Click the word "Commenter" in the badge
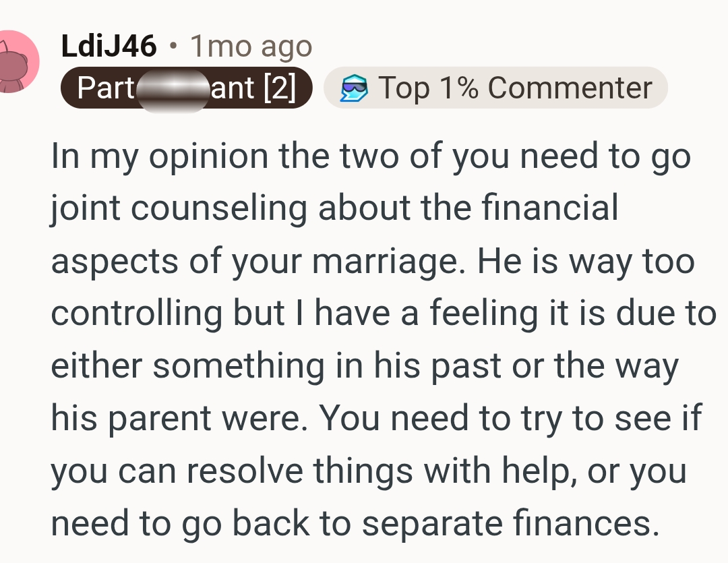The width and height of the screenshot is (728, 563). [x=570, y=88]
